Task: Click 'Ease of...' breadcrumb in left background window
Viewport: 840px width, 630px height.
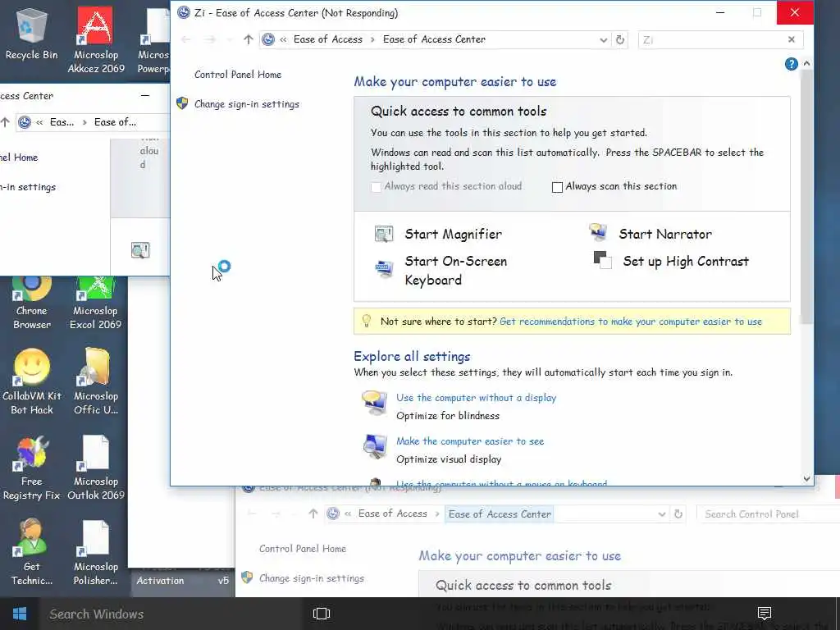Action: 115,122
